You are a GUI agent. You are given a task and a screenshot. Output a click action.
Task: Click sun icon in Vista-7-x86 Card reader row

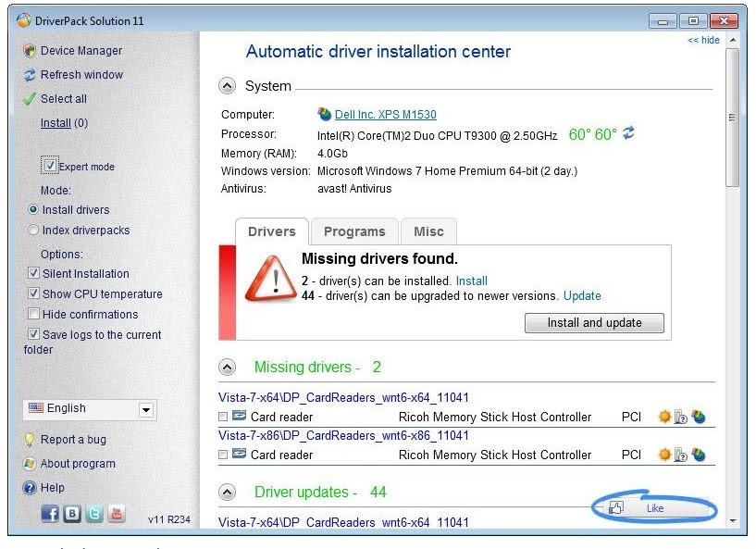click(665, 455)
